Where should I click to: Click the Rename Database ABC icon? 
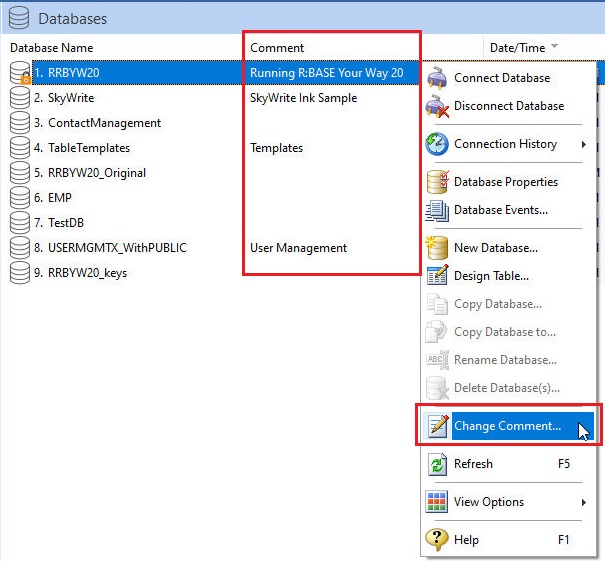[437, 360]
